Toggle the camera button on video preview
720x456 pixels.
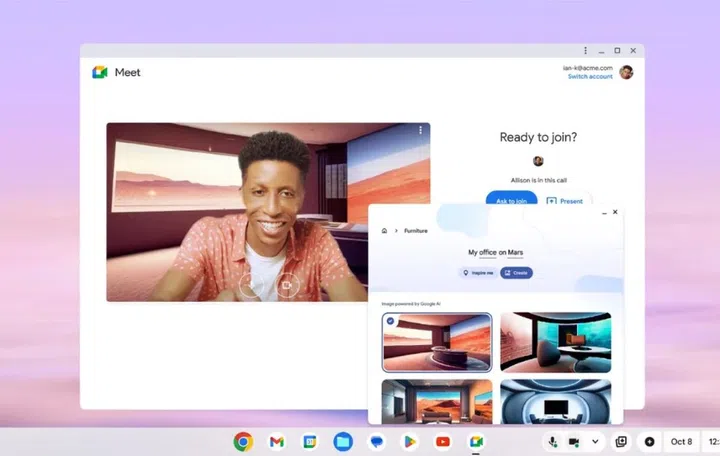[x=286, y=285]
